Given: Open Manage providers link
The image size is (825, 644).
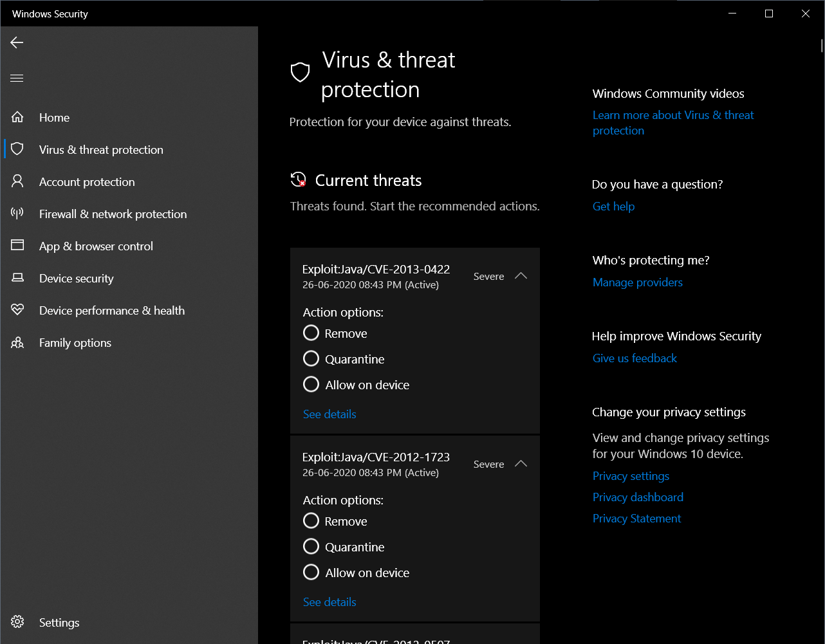Looking at the screenshot, I should (x=638, y=282).
